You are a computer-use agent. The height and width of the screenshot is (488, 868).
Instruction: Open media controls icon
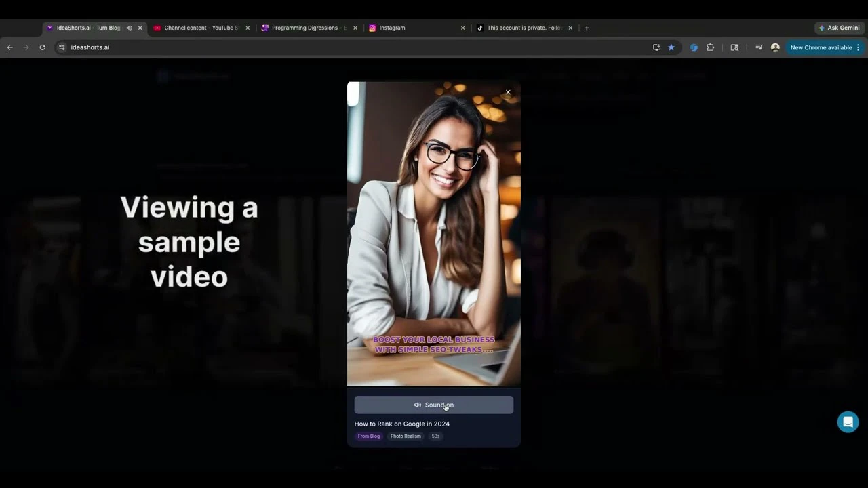click(759, 47)
